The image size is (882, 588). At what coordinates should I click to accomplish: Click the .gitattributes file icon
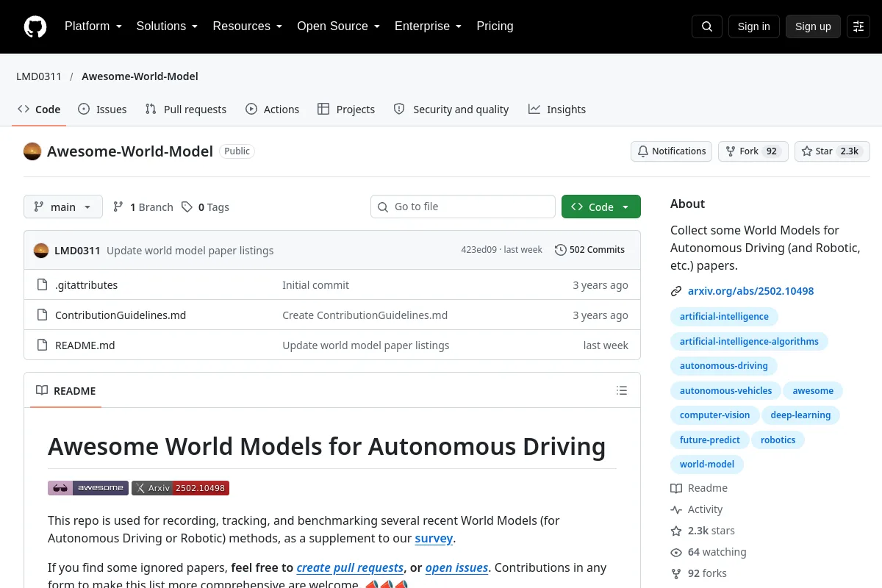(42, 285)
